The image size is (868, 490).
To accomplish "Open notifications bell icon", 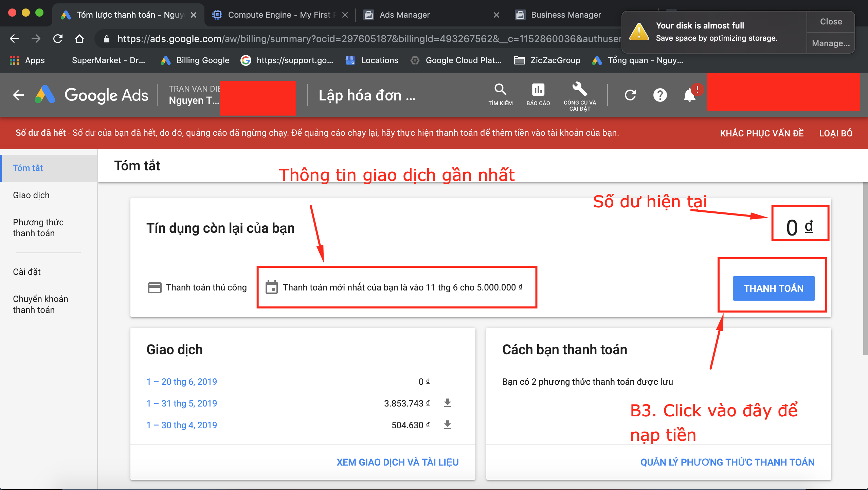I will (690, 95).
